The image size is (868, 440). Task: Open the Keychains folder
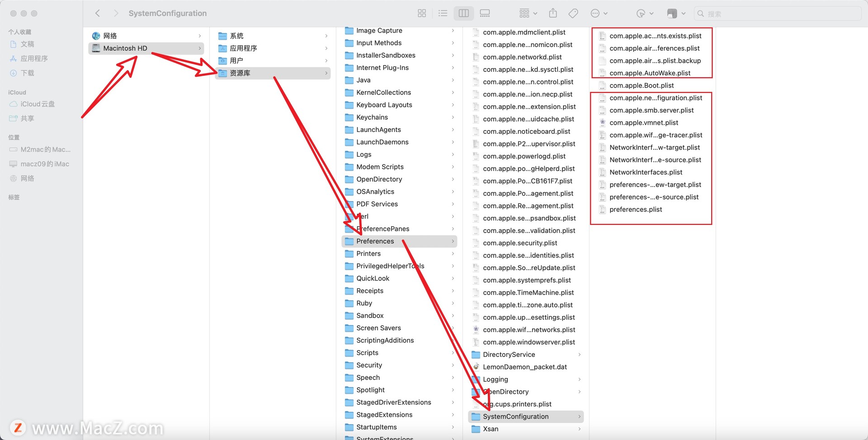(399, 117)
